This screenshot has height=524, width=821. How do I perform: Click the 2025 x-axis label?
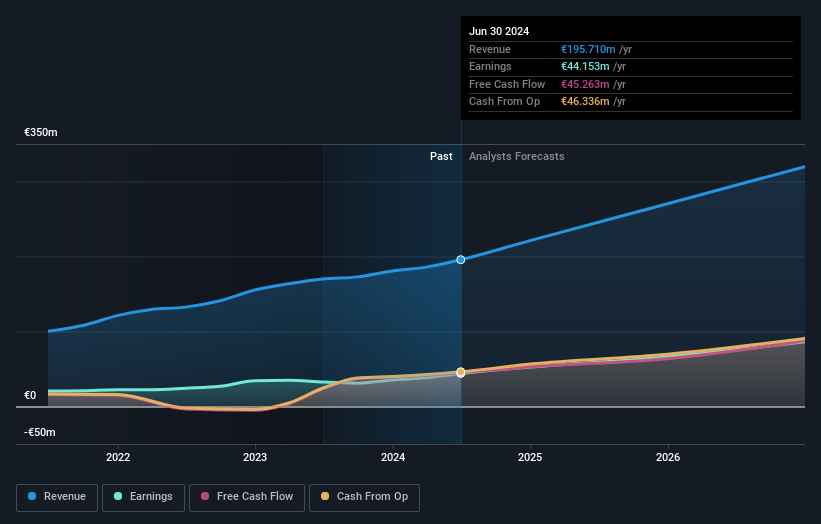530,457
